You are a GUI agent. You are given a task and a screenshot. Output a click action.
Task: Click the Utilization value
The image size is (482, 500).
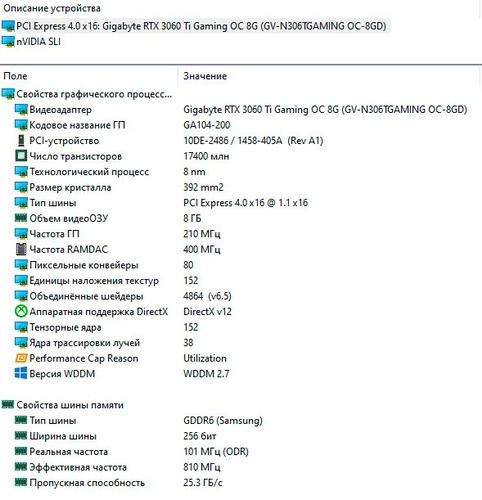pos(205,358)
